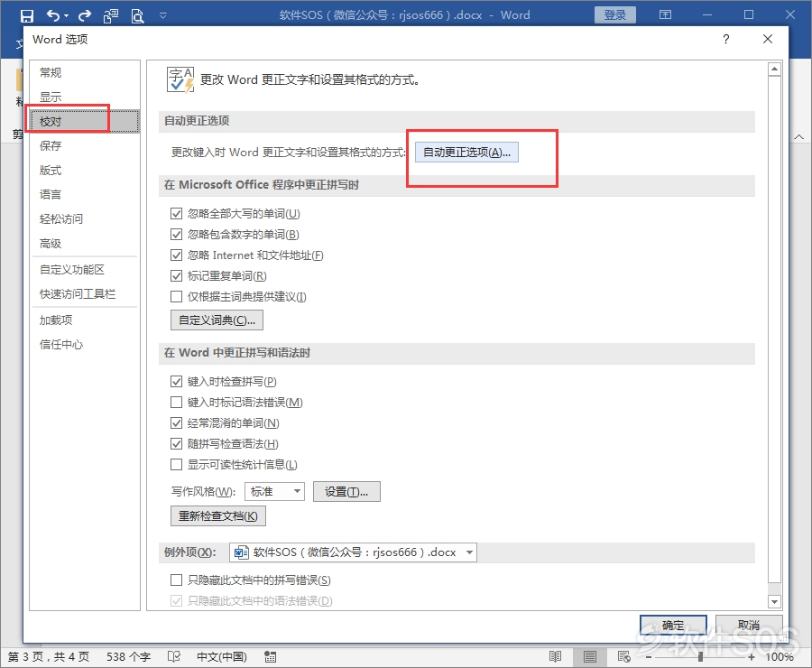Switch to Web Layout view icon

click(x=624, y=656)
